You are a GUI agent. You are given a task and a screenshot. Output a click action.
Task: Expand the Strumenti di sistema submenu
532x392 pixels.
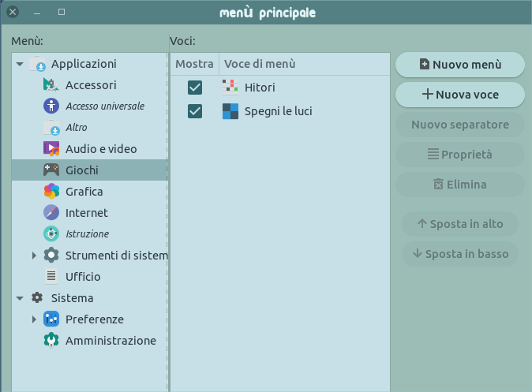pyautogui.click(x=34, y=256)
